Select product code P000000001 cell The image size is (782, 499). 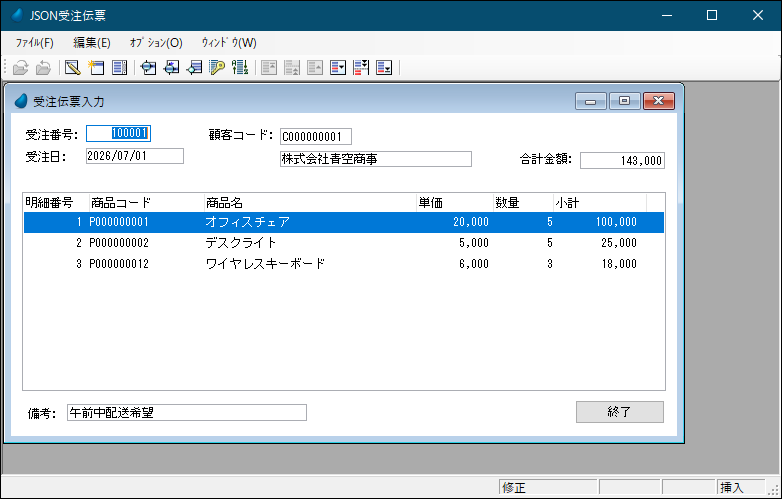pos(119,222)
